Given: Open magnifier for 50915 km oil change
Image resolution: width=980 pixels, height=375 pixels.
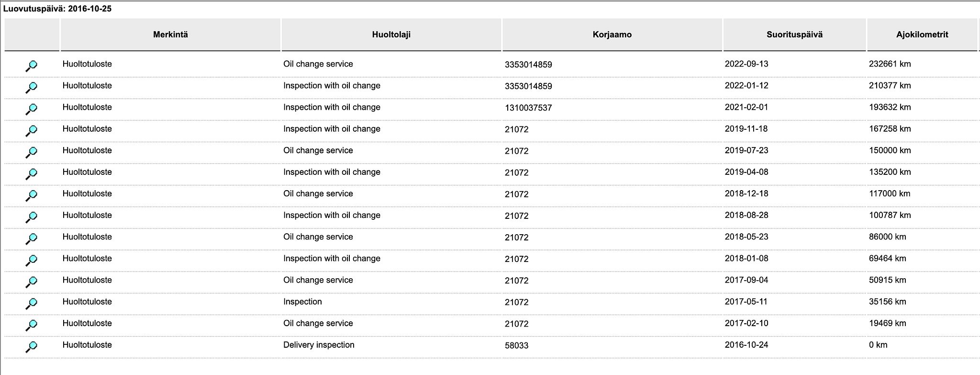Looking at the screenshot, I should point(31,282).
